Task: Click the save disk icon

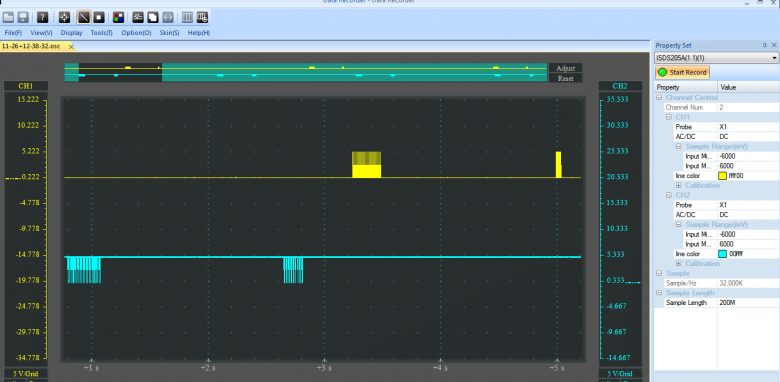Action: pos(23,17)
